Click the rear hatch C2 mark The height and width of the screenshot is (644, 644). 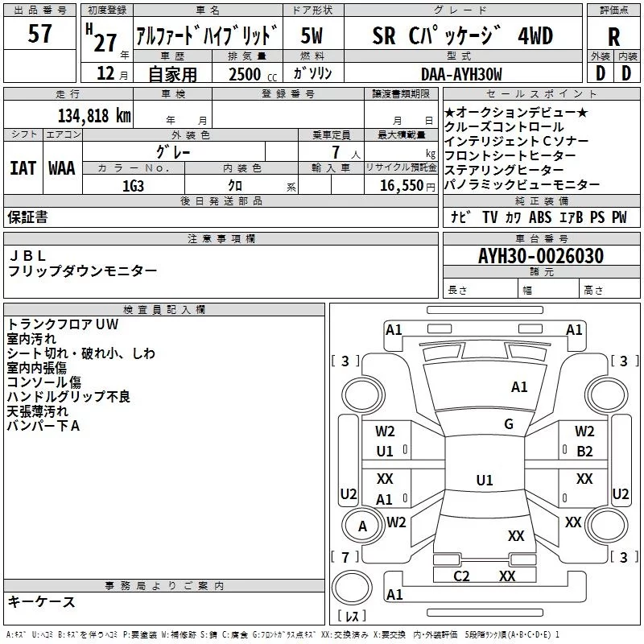tap(461, 576)
